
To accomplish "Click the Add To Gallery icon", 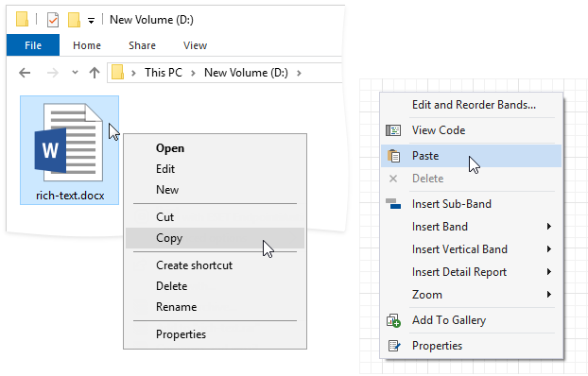I will pyautogui.click(x=393, y=320).
